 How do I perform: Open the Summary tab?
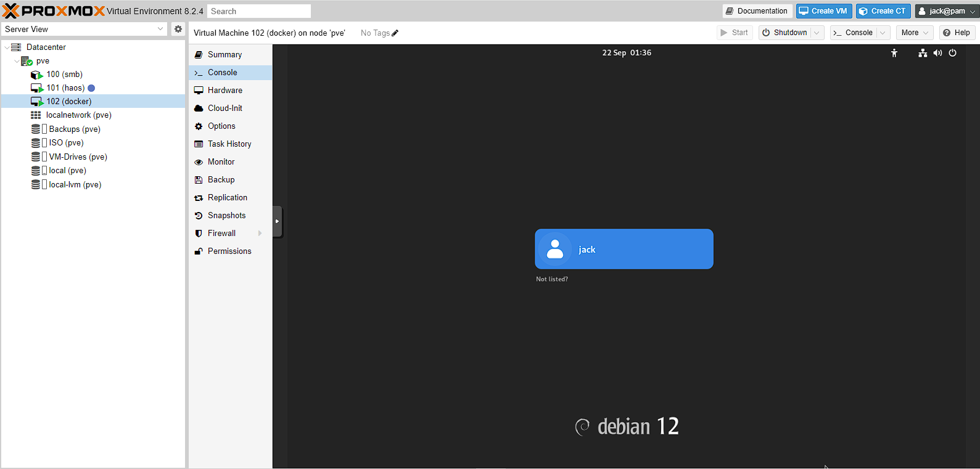tap(231, 55)
